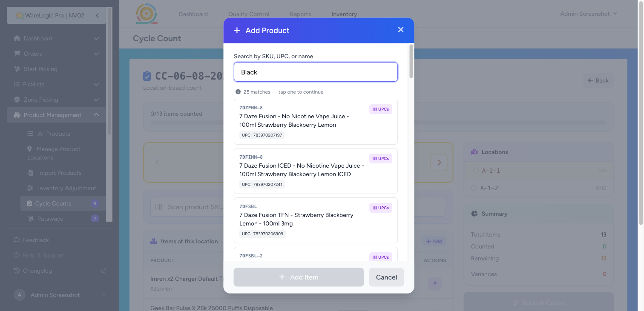This screenshot has height=311, width=644.
Task: Click the Putaways dolly icon
Action: (x=30, y=219)
